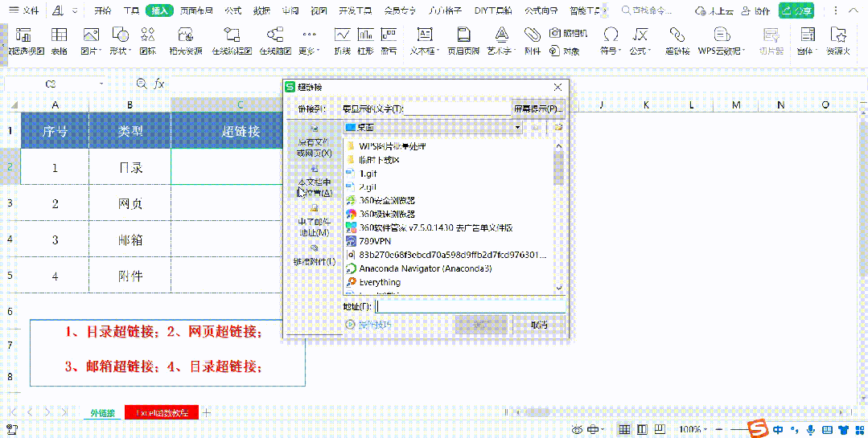Click the 照相机 camera tool

pyautogui.click(x=569, y=34)
